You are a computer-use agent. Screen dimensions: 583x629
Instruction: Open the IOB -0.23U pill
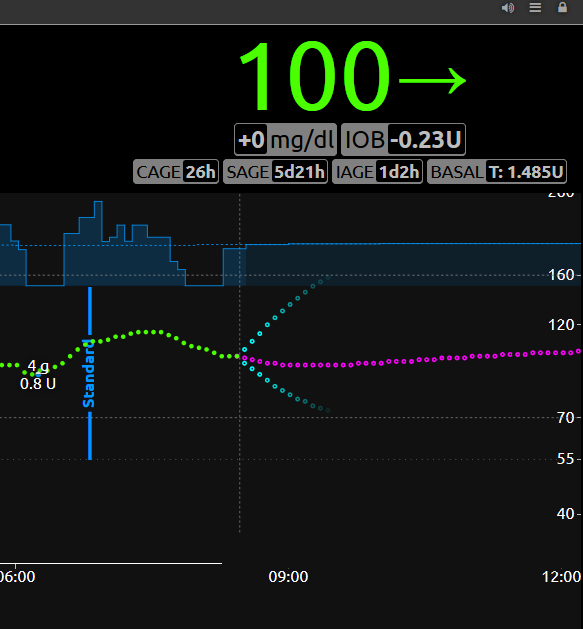[x=403, y=140]
